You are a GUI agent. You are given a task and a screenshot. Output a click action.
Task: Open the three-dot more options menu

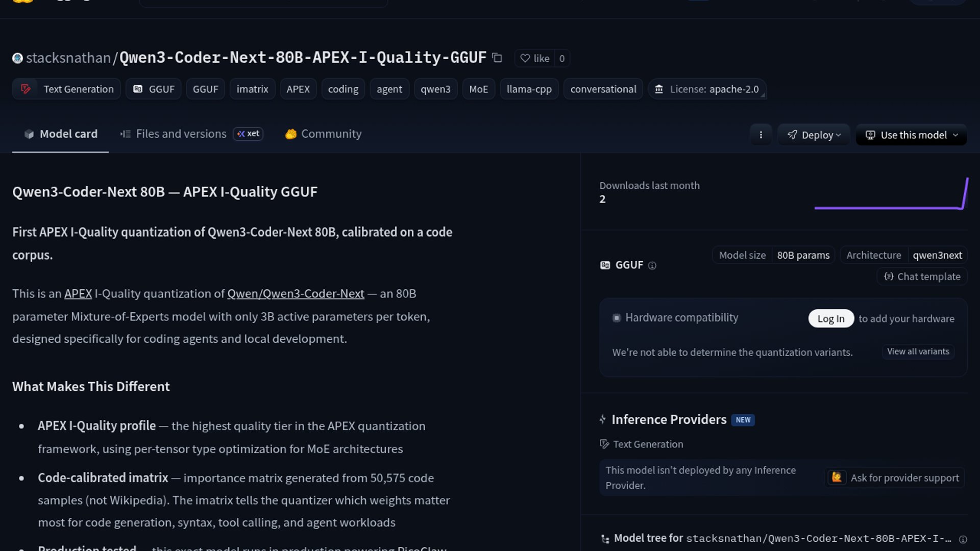[x=761, y=135]
